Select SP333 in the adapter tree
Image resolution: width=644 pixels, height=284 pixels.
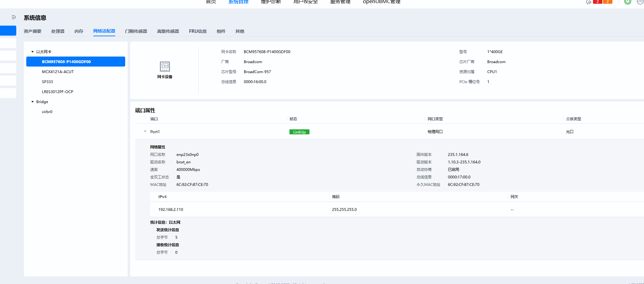[x=48, y=82]
